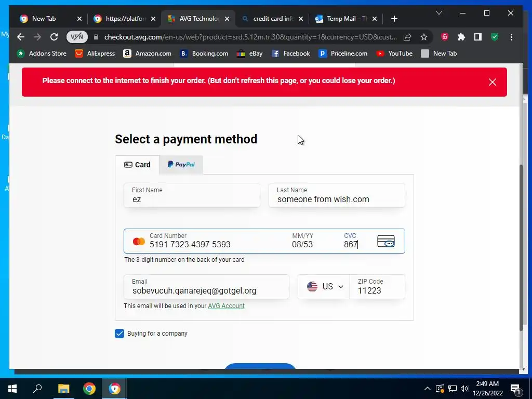Click the taskbar clock showing 2:49 AM
The height and width of the screenshot is (399, 532).
click(x=487, y=389)
